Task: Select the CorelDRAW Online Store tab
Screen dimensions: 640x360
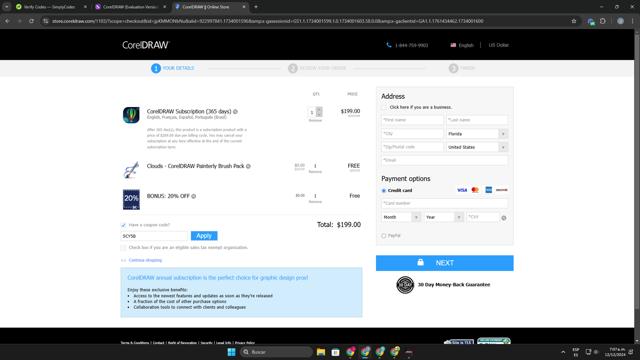Action: pyautogui.click(x=209, y=7)
